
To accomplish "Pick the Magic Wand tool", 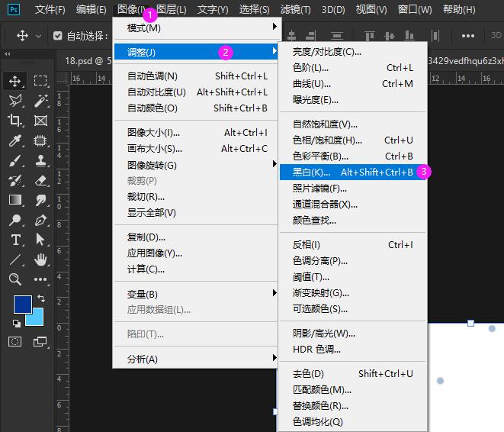I will coord(41,100).
